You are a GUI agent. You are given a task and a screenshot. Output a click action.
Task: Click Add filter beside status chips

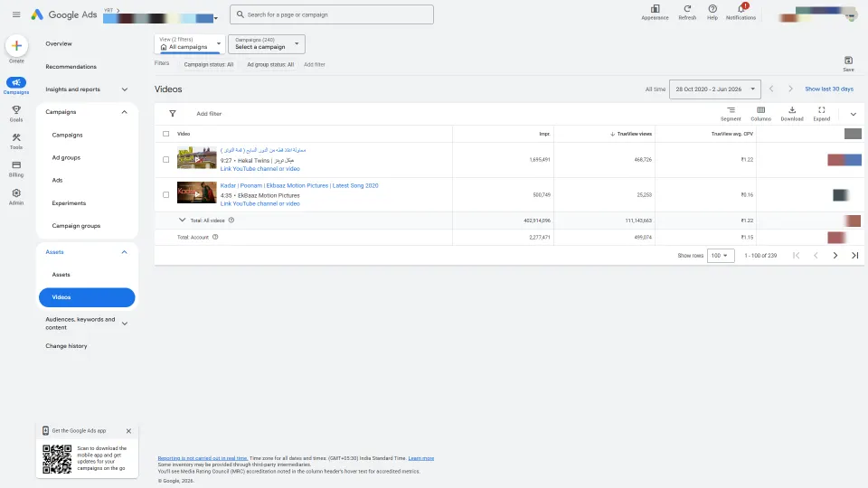315,65
